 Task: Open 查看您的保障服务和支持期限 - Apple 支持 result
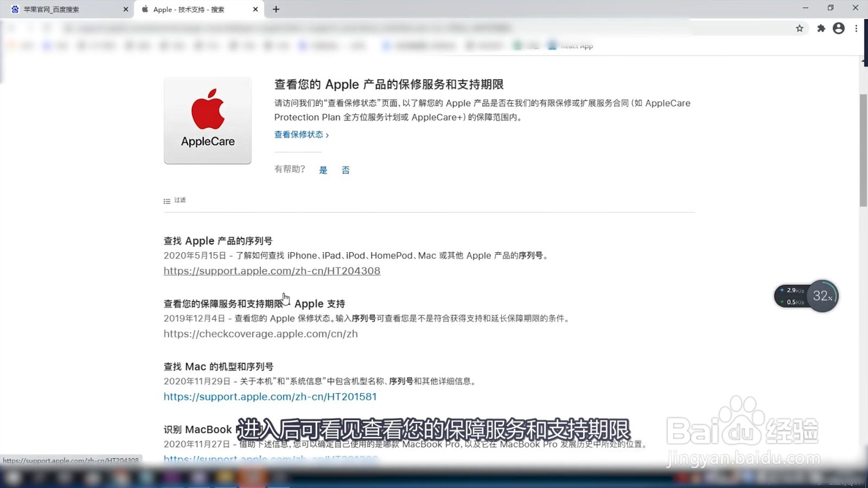point(254,304)
